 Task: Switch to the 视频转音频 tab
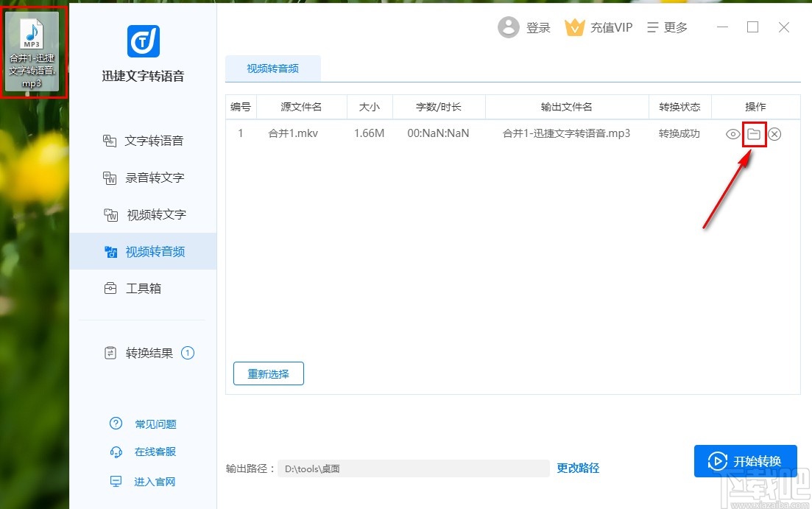tap(272, 68)
